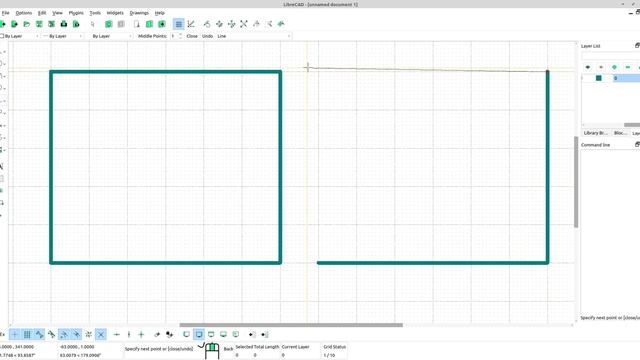Switch to Library Browser tab
Screen dimensions: 640x360
(x=596, y=133)
